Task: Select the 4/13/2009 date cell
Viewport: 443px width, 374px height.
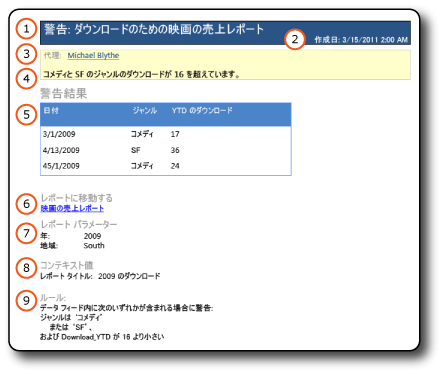Action: point(61,150)
